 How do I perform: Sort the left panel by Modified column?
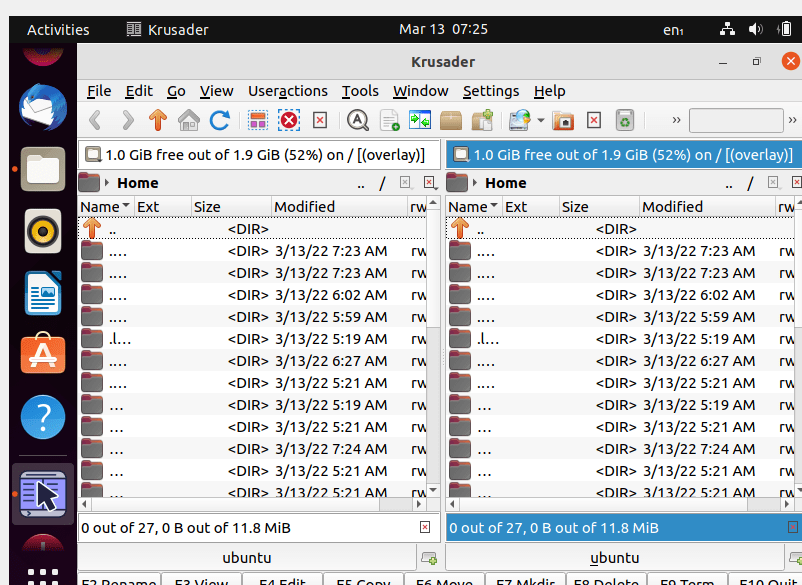point(339,207)
